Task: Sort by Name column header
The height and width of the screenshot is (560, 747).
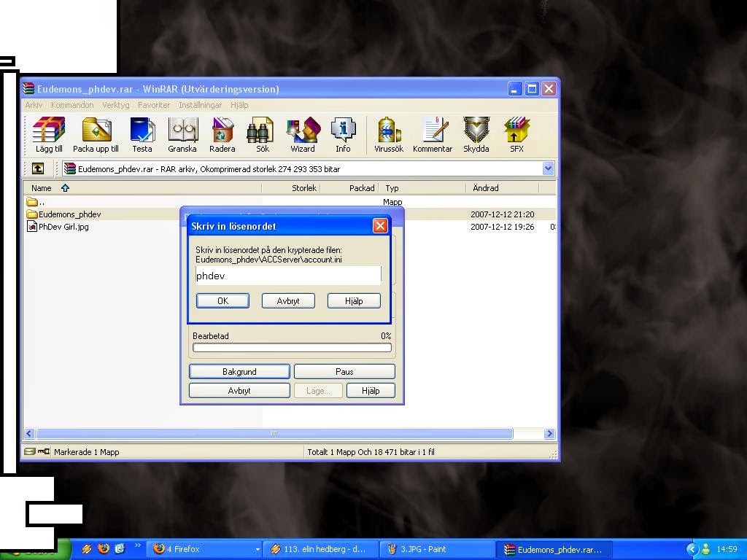Action: (143, 188)
